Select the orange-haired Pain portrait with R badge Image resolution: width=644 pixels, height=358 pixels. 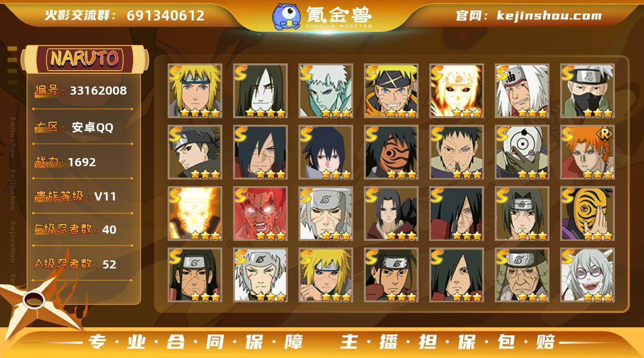[587, 152]
